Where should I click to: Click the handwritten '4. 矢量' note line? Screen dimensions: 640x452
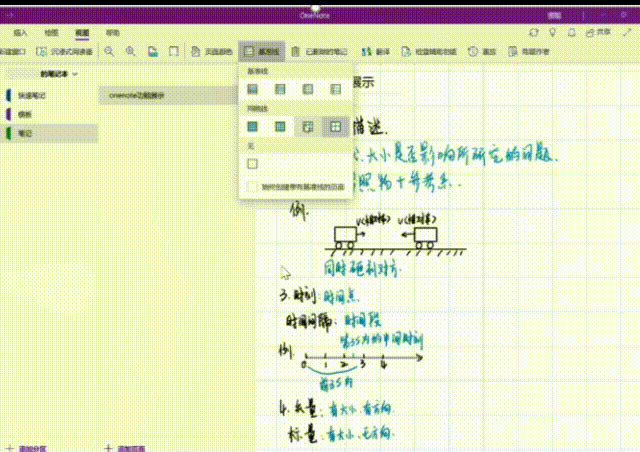336,408
